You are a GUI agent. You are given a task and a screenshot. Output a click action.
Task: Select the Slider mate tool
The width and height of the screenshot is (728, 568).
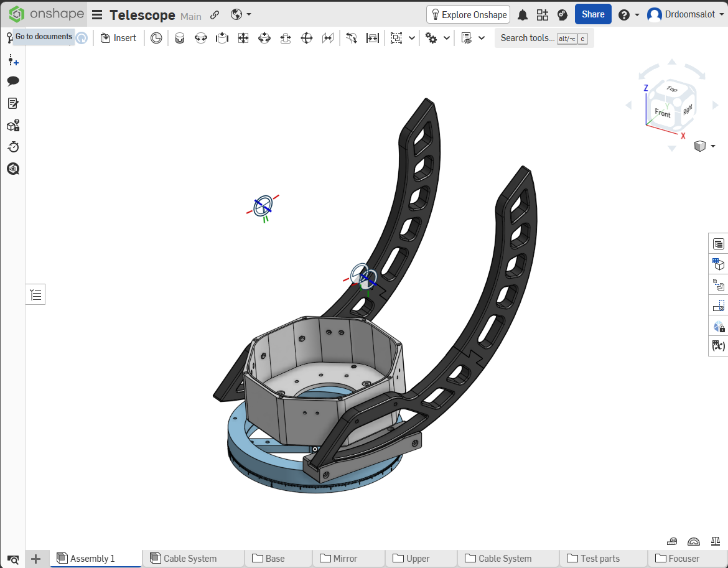coord(222,38)
